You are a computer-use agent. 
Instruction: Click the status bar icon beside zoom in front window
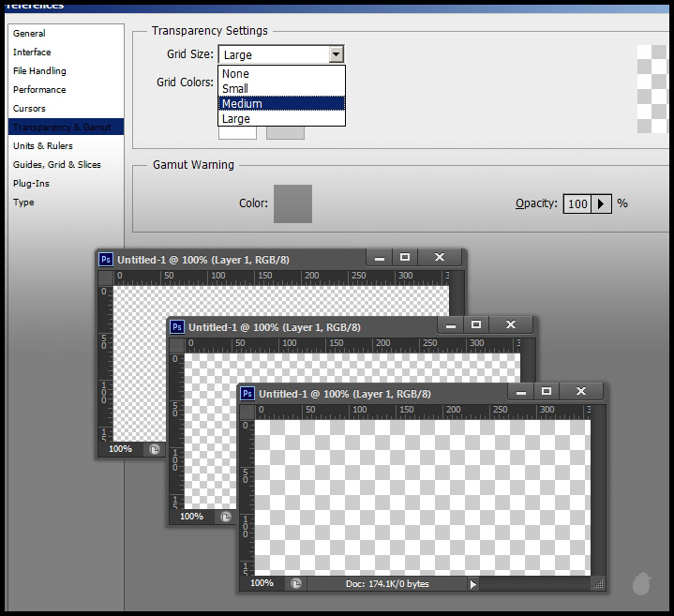[x=296, y=583]
